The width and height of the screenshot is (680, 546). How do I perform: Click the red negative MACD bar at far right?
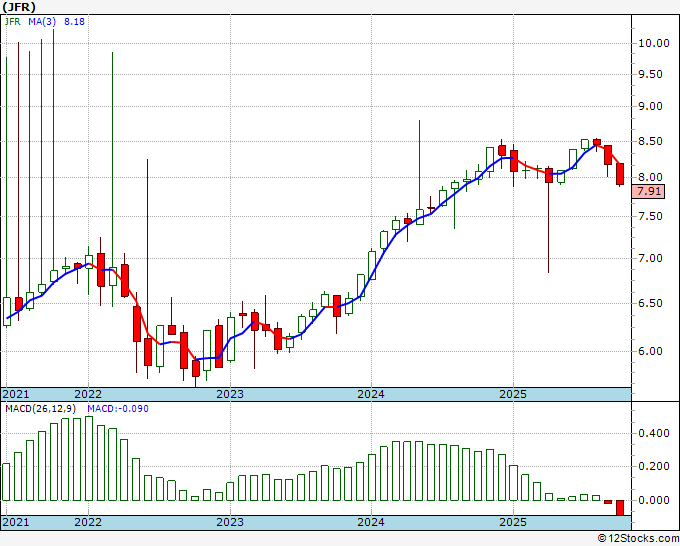(x=620, y=508)
